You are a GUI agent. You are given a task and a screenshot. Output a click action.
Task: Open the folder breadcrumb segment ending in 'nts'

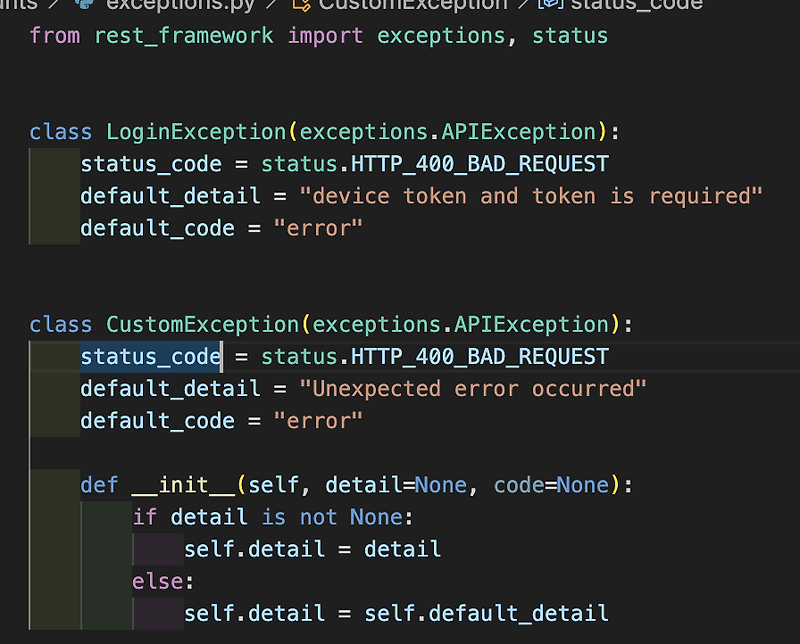tap(12, 5)
